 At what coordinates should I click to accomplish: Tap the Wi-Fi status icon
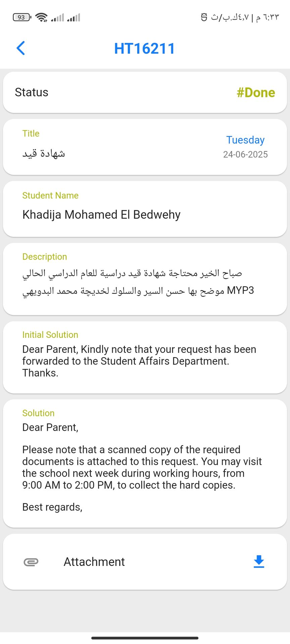point(42,17)
